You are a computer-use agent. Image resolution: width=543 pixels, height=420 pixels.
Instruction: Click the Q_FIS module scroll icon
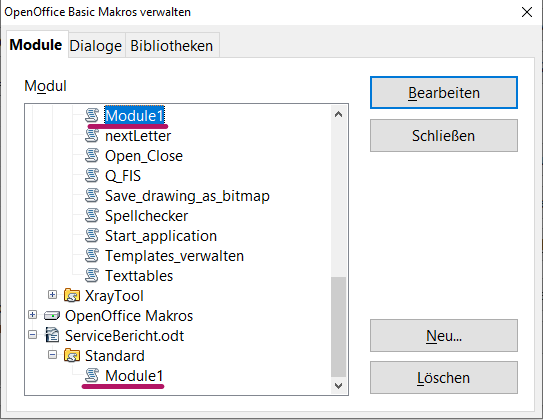[92, 176]
